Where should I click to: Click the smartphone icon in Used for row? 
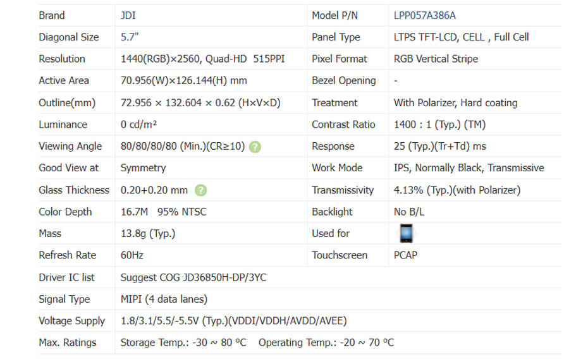pyautogui.click(x=406, y=233)
